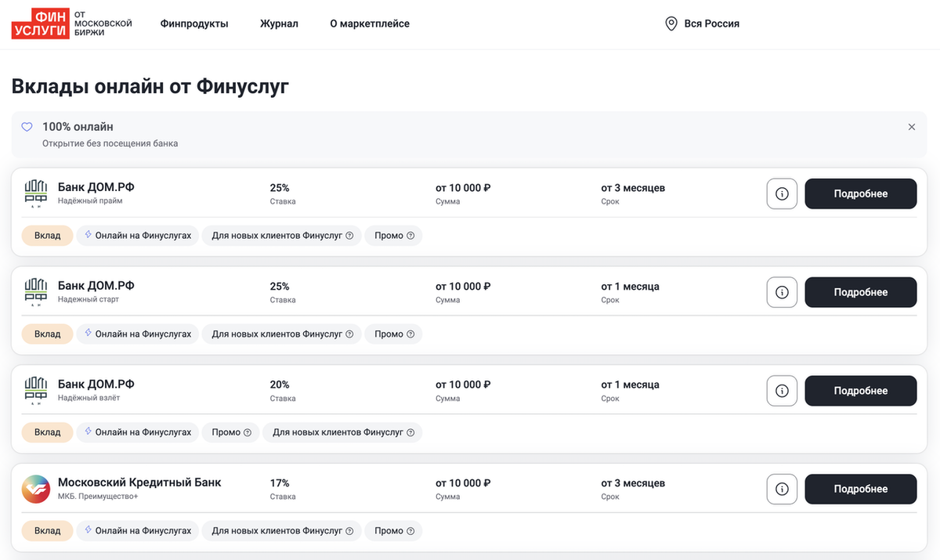
Task: Click the lightning icon in Надёжный взлёт's Онлайн tag
Action: coord(88,432)
